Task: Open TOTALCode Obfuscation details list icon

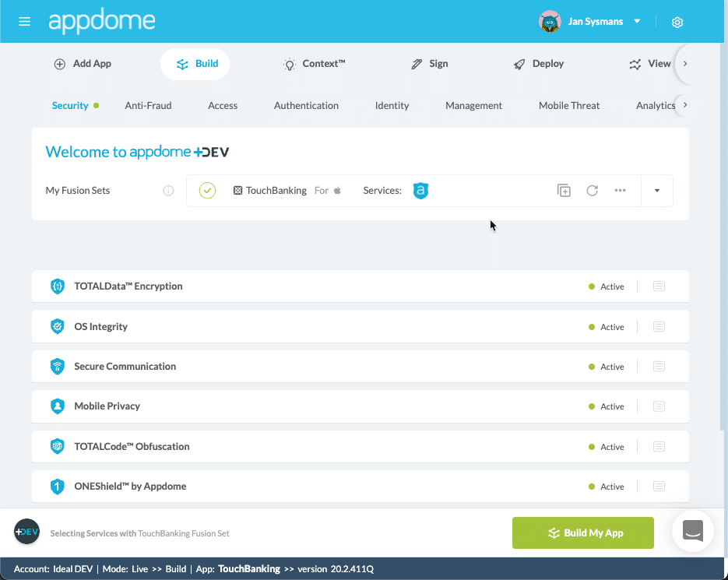Action: pos(659,446)
